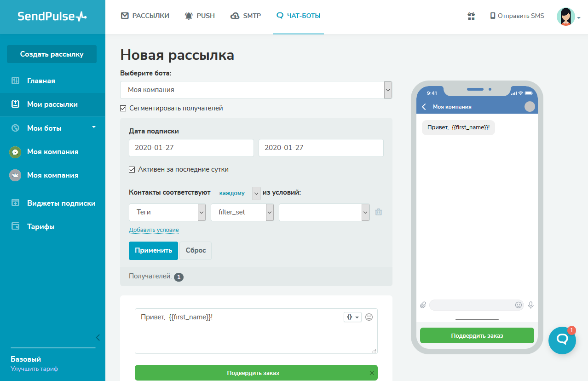This screenshot has height=381, width=588.
Task: Open the Чат-боты top menu
Action: coord(298,16)
